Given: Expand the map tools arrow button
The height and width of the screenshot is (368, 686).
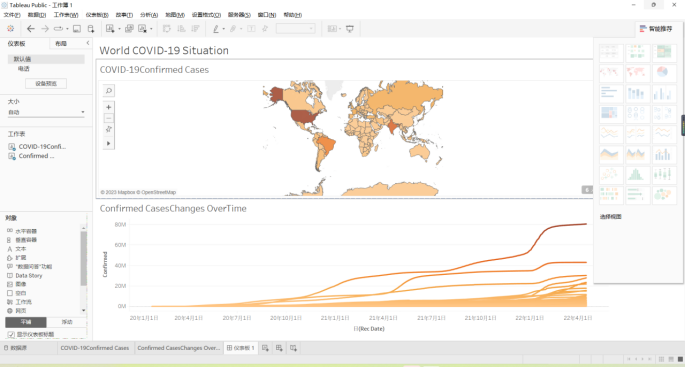Looking at the screenshot, I should (x=109, y=144).
